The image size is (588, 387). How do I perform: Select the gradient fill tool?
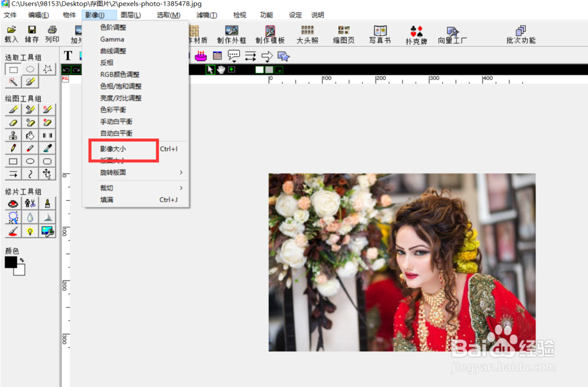point(47,135)
